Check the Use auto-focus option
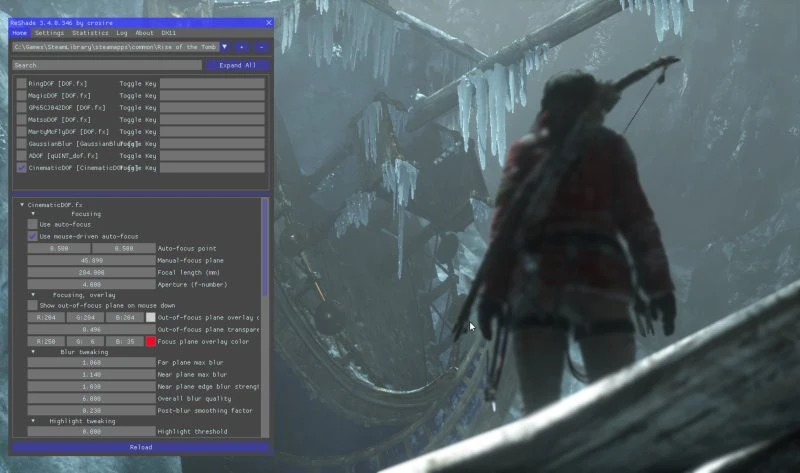Image resolution: width=800 pixels, height=473 pixels. [x=33, y=224]
